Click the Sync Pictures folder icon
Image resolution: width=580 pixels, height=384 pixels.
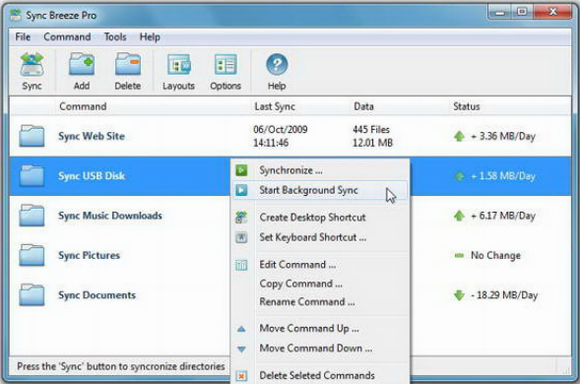tap(32, 255)
